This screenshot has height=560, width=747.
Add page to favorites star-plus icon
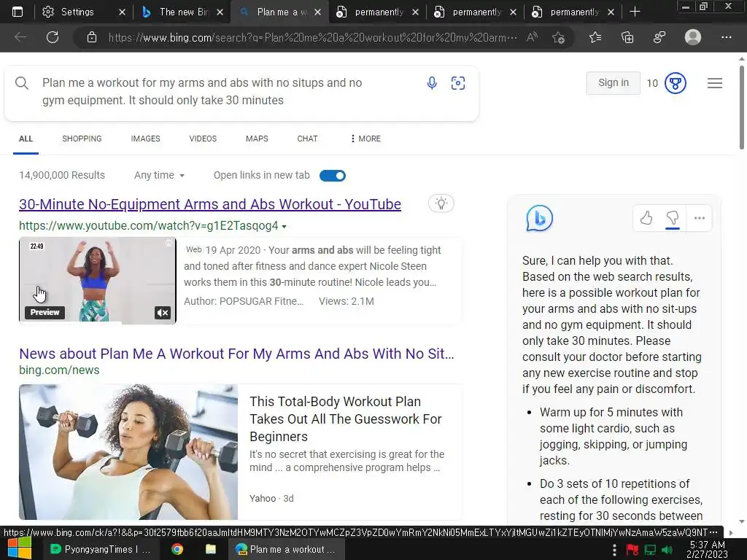coord(558,38)
